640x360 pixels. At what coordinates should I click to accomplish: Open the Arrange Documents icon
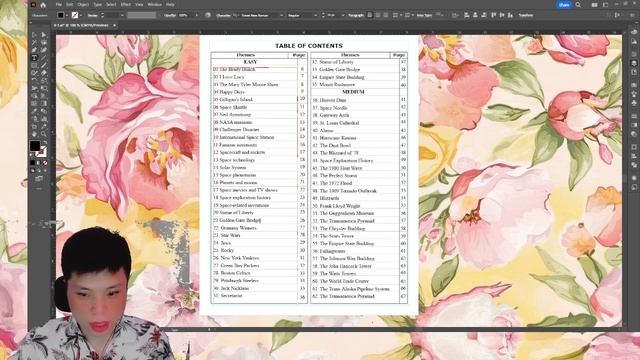[595, 5]
